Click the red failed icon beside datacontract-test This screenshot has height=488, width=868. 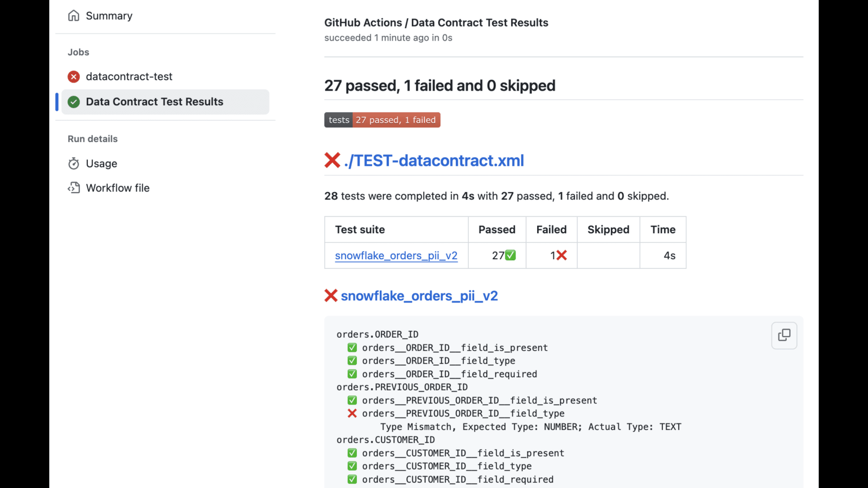tap(74, 77)
